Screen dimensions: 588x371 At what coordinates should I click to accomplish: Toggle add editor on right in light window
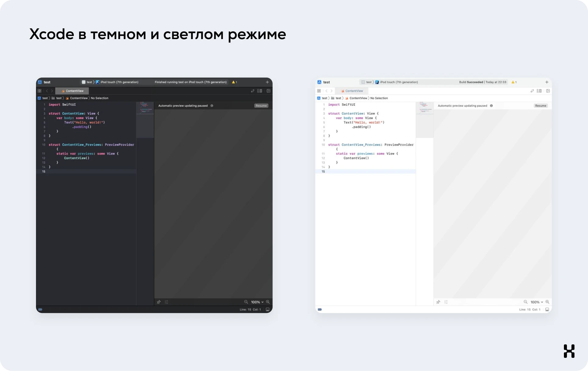coord(548,91)
